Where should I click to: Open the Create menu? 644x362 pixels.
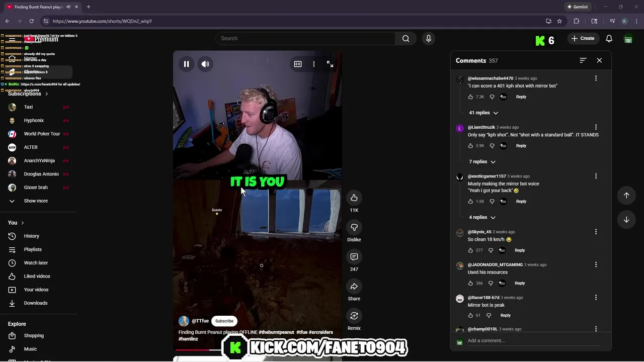pyautogui.click(x=583, y=38)
